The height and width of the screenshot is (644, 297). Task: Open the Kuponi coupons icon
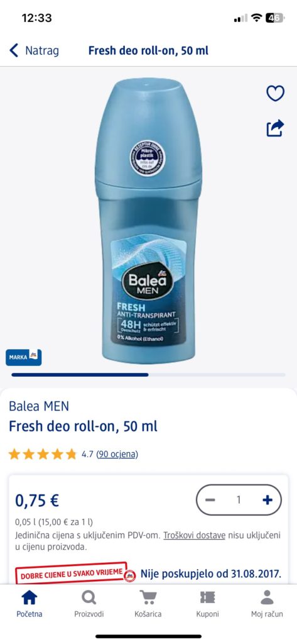pyautogui.click(x=208, y=597)
